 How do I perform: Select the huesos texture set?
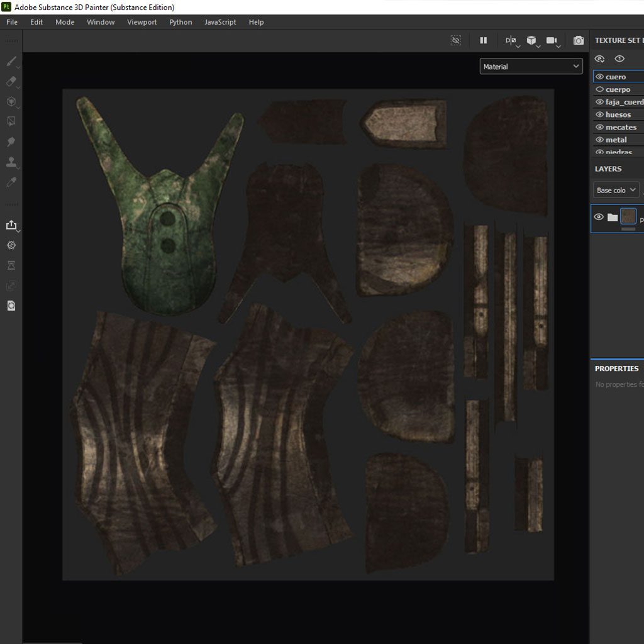pyautogui.click(x=618, y=114)
